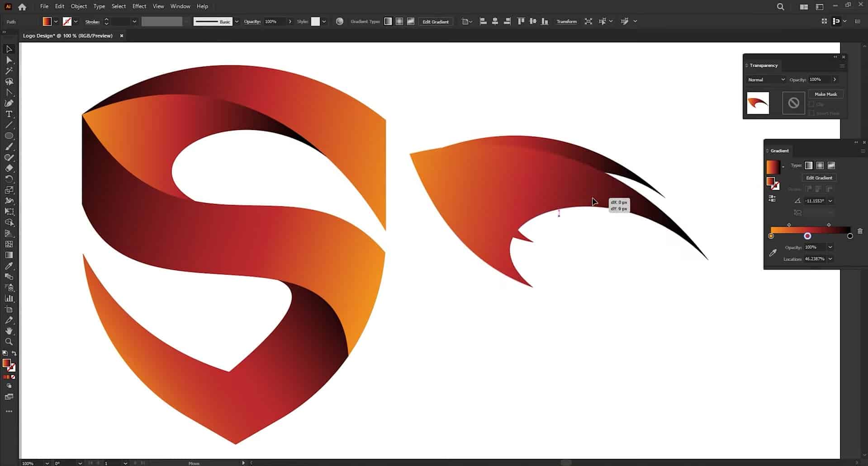The height and width of the screenshot is (466, 868).
Task: Switch to Logo Design document tab
Action: (x=68, y=36)
